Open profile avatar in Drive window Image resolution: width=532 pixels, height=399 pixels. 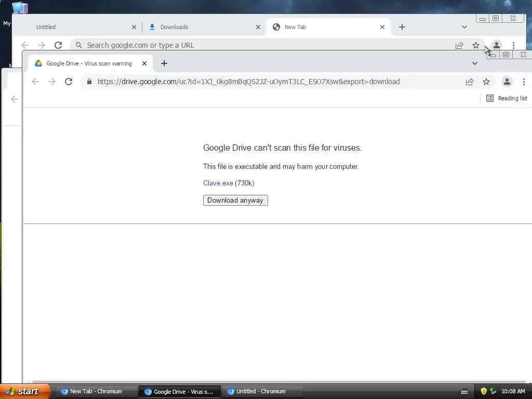click(507, 82)
